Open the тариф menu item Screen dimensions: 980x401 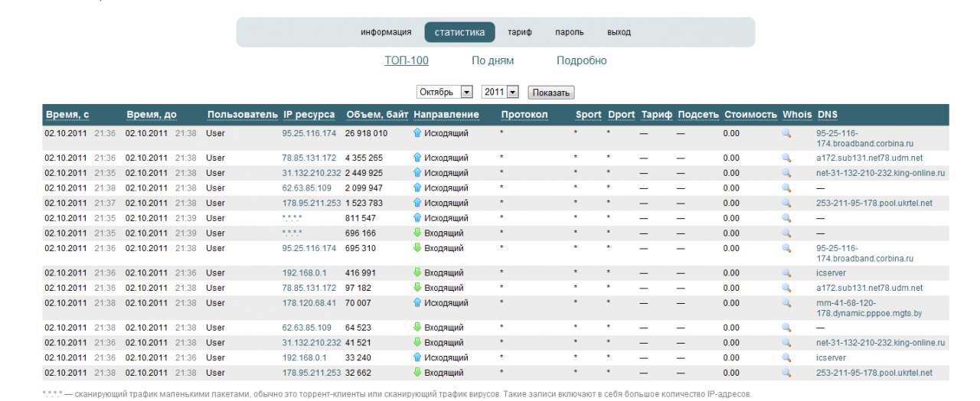click(x=520, y=32)
